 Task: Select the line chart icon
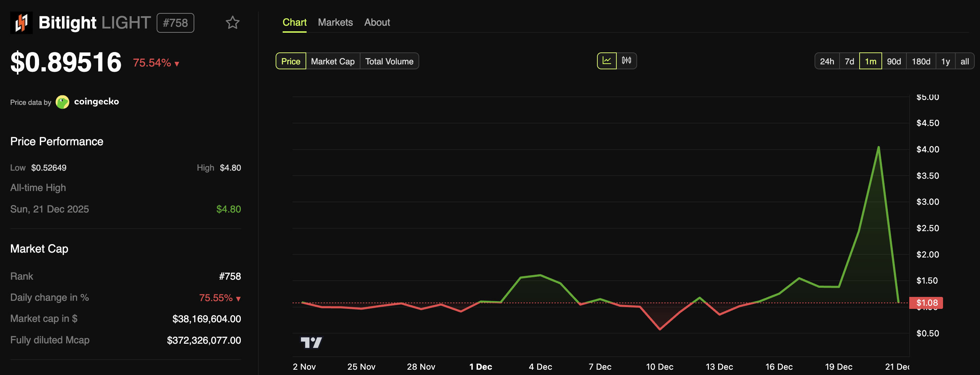[x=607, y=61]
